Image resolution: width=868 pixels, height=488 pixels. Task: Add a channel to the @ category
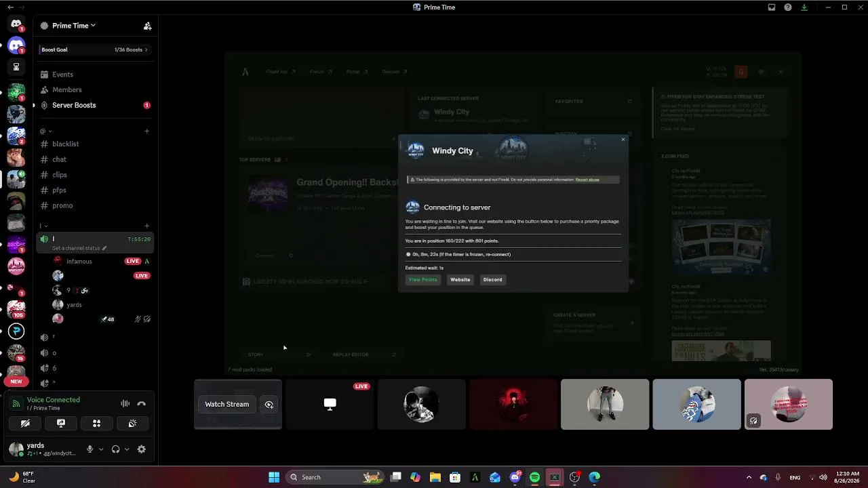(146, 131)
